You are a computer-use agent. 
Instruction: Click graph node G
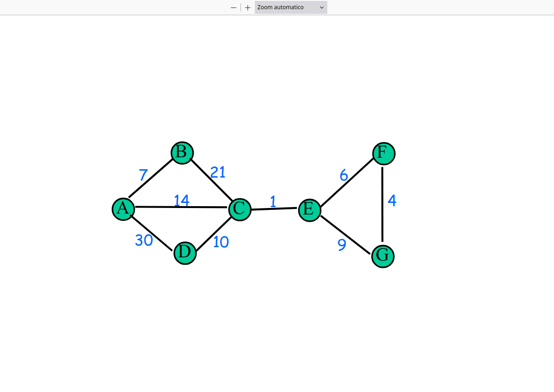383,256
